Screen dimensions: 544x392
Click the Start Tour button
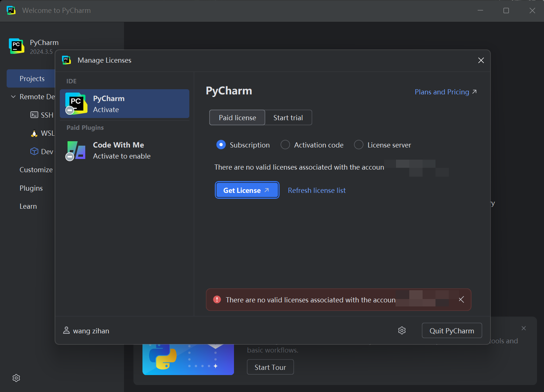270,367
